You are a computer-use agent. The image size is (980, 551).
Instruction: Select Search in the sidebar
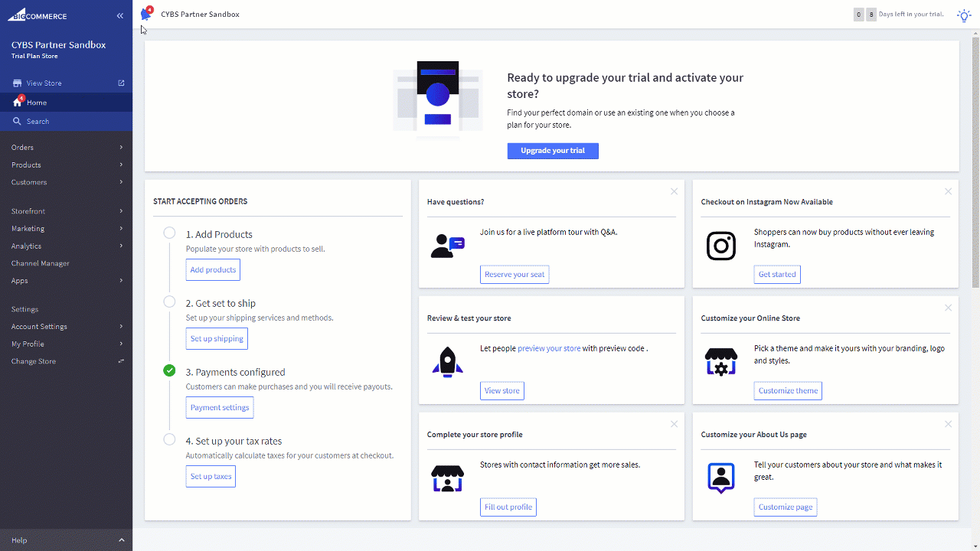coord(38,122)
